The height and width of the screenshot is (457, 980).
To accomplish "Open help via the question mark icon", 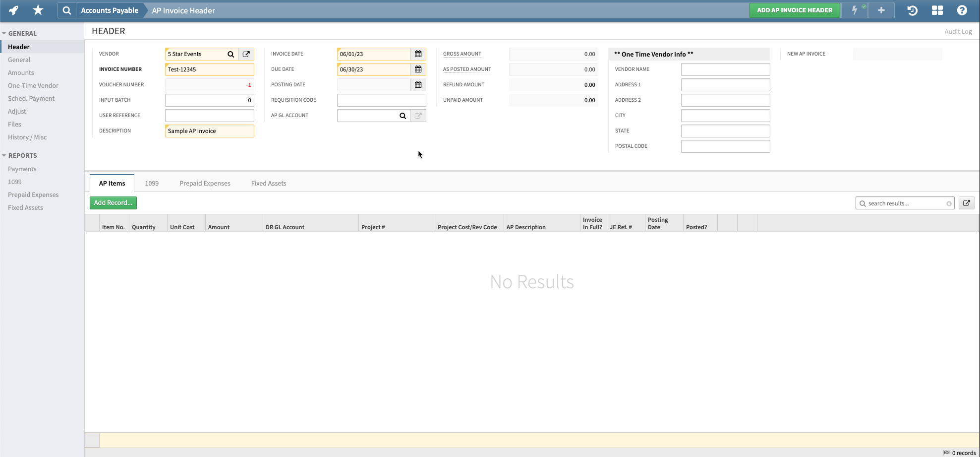I will click(x=962, y=10).
